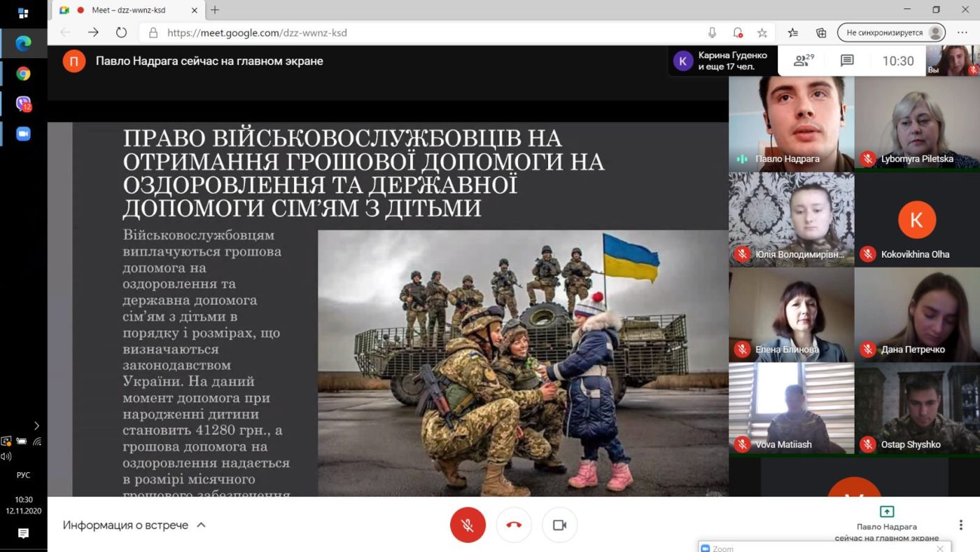Click the Павло Надрага сейчас на главном экране banner
The width and height of the screenshot is (980, 552).
point(209,61)
